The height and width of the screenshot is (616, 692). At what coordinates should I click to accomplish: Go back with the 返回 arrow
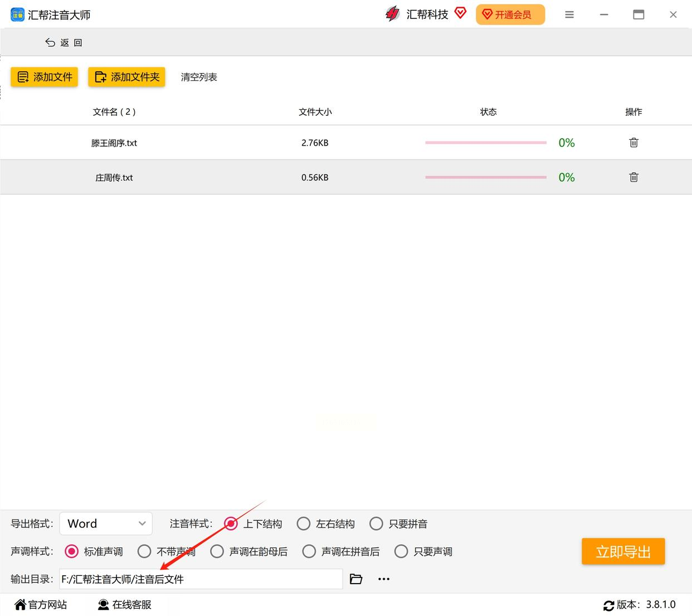tap(63, 42)
